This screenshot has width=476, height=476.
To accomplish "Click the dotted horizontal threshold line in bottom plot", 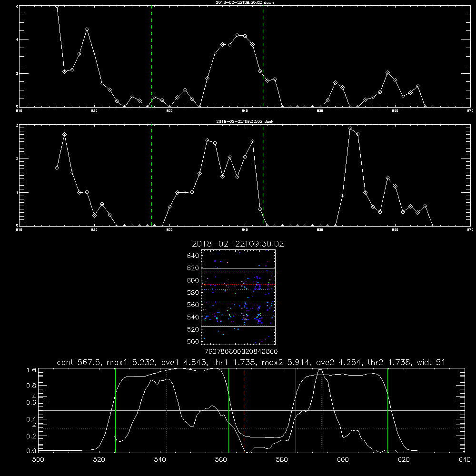I will [x=251, y=428].
